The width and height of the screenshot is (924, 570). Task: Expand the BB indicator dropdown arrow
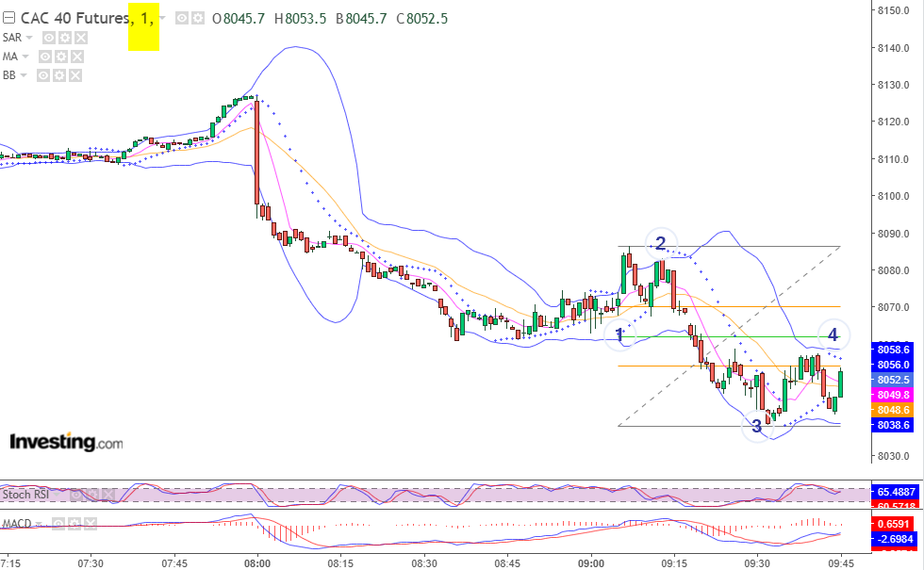(x=24, y=75)
